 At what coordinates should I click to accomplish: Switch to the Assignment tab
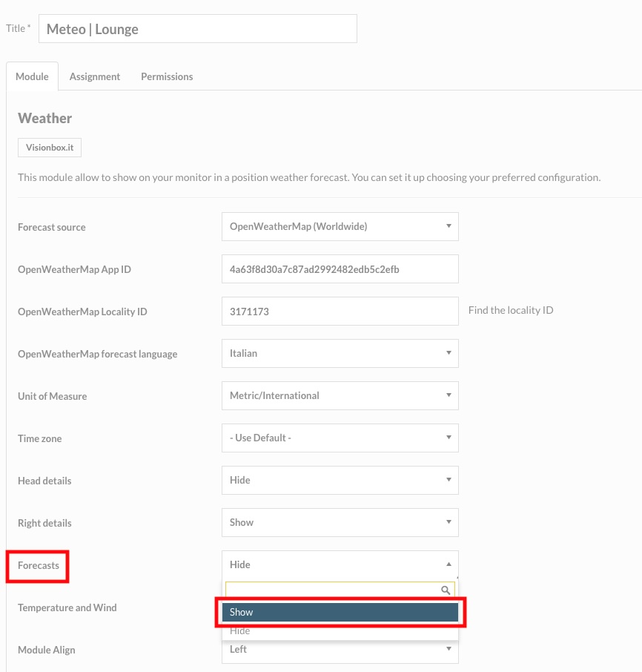coord(95,76)
